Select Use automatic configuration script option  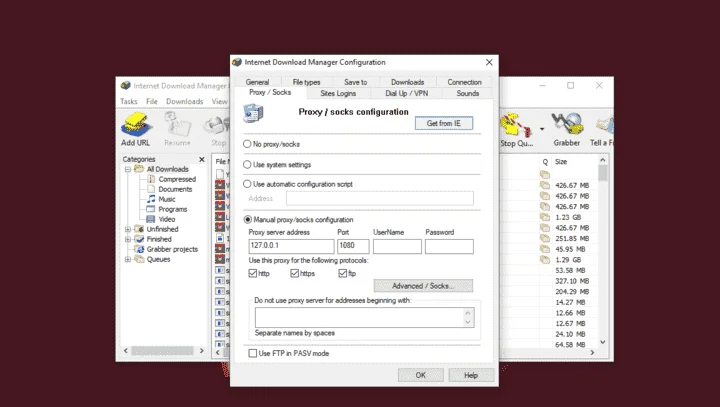[x=247, y=184]
